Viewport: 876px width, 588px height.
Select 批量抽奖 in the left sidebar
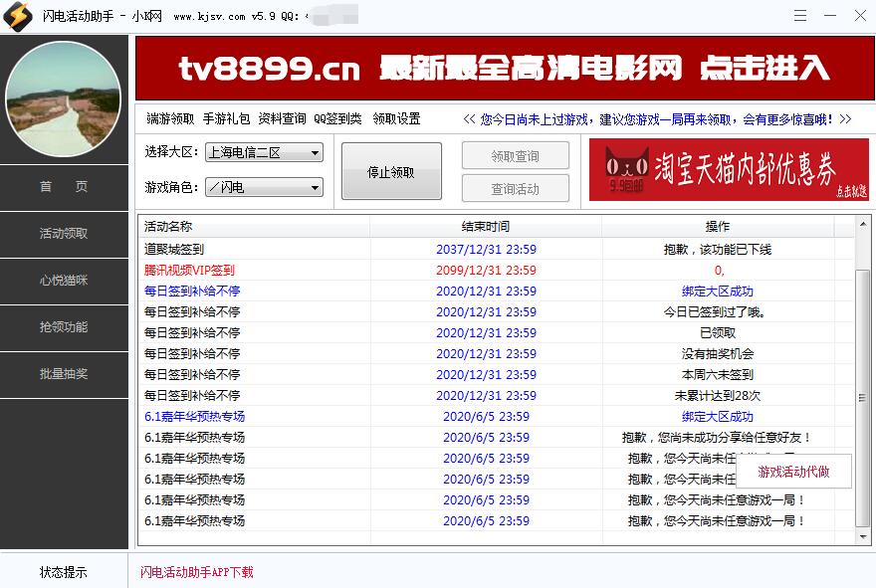pos(64,375)
